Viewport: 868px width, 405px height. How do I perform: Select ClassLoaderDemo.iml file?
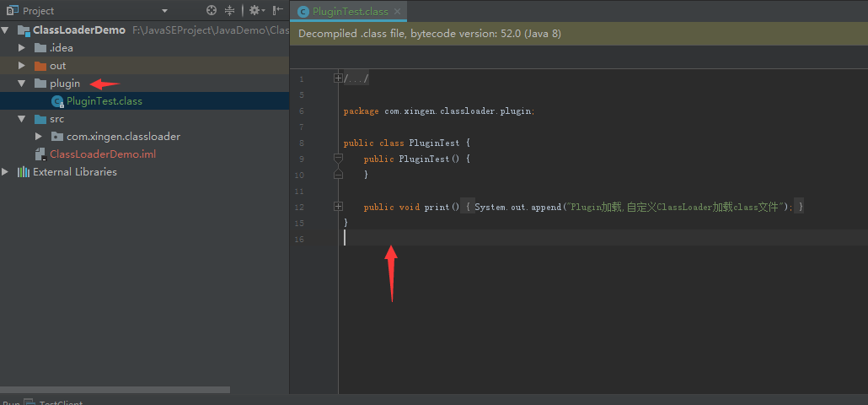point(103,154)
